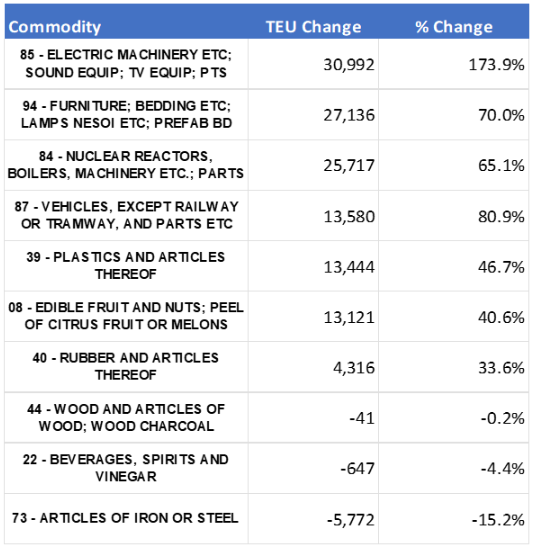This screenshot has height=548, width=533.
Task: Click the 39 - Plastics commodity cell
Action: 126,266
